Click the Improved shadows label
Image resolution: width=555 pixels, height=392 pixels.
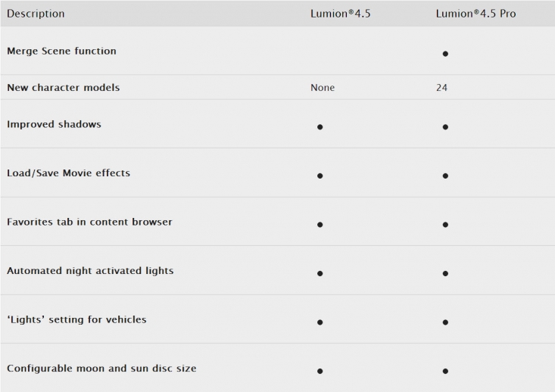click(54, 124)
